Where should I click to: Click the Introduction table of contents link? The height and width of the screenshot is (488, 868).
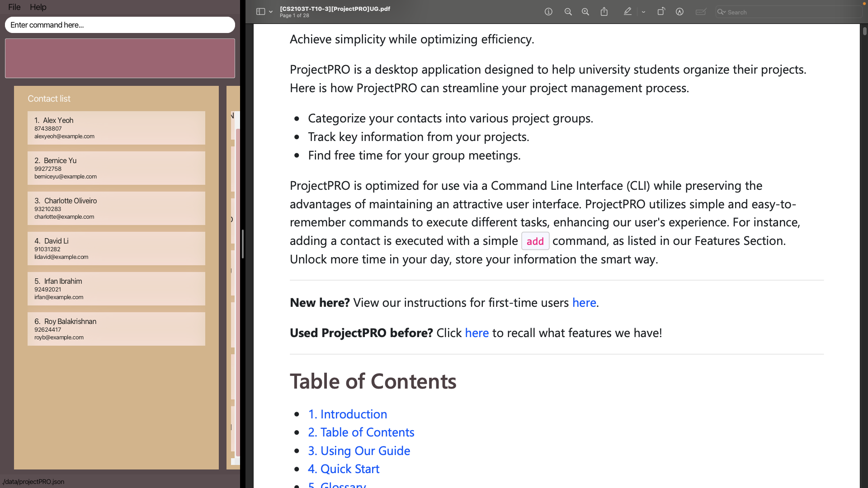tap(348, 413)
